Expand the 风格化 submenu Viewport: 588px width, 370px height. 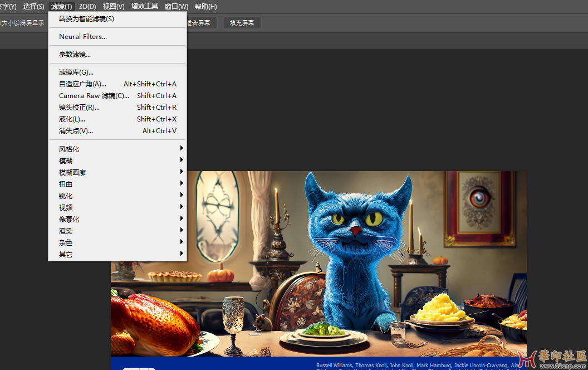point(69,149)
